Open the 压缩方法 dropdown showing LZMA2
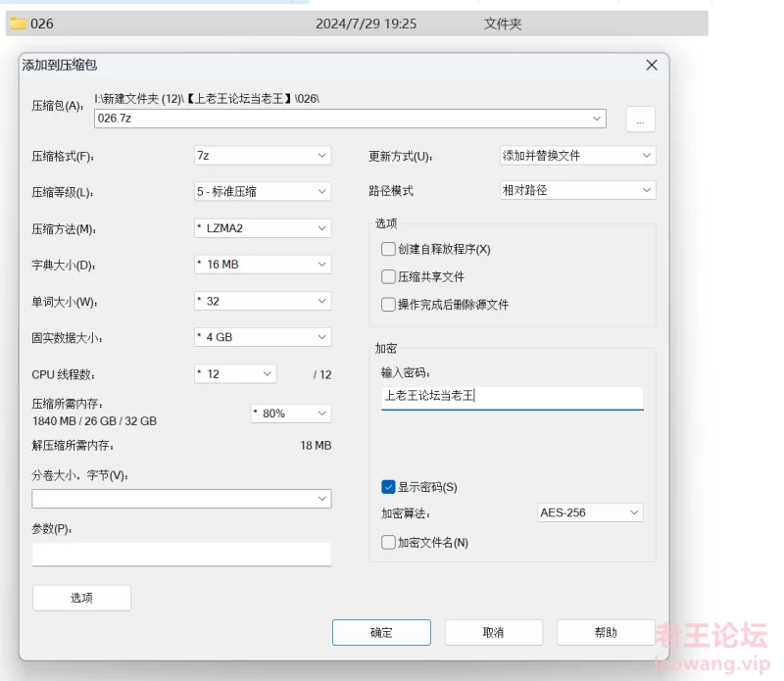Viewport: 784px width, 681px height. coord(263,228)
